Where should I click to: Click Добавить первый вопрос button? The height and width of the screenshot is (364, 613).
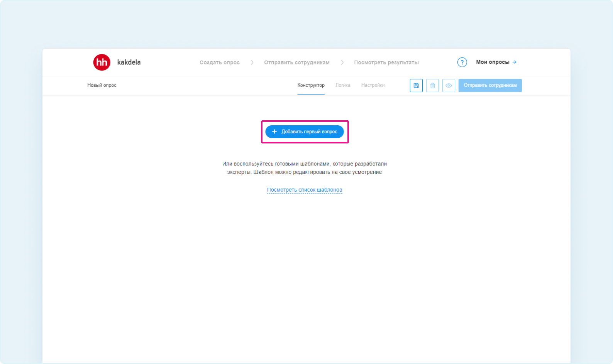[x=305, y=131]
